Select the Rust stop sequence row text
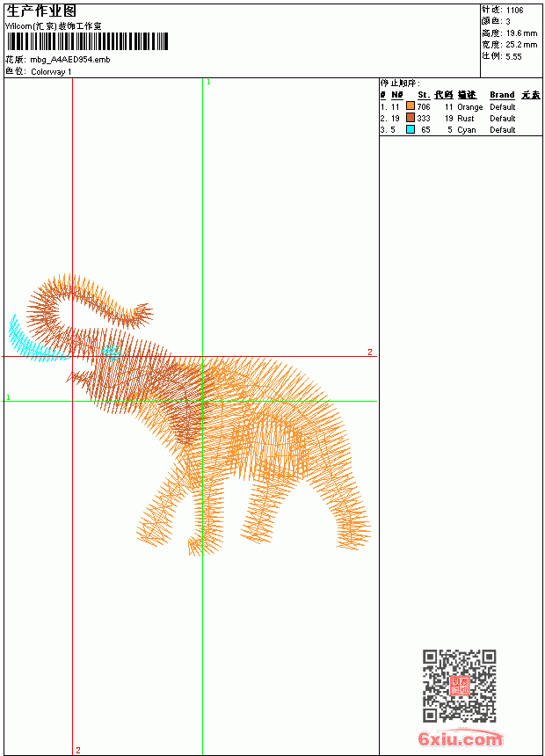The width and height of the screenshot is (545, 756). coord(447,118)
